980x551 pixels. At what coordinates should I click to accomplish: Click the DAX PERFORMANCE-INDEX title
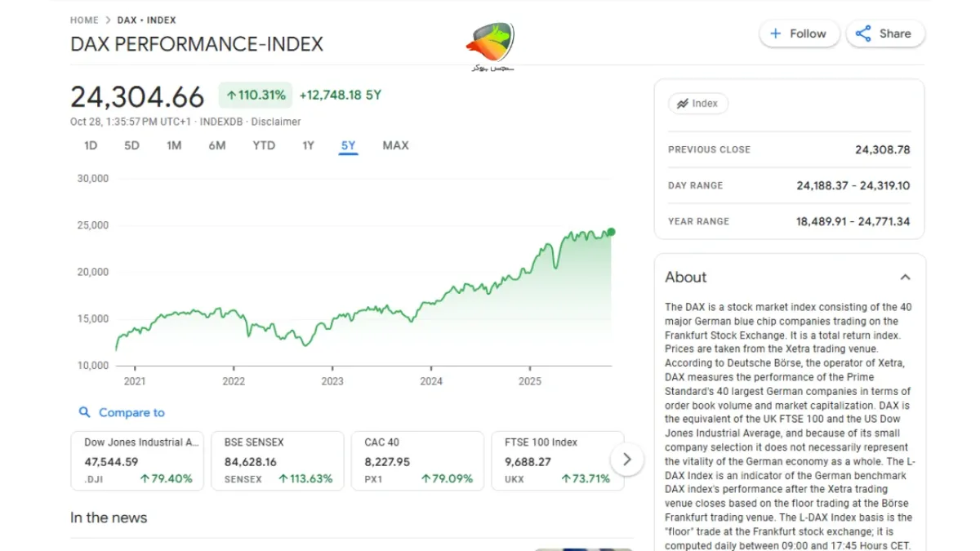197,44
